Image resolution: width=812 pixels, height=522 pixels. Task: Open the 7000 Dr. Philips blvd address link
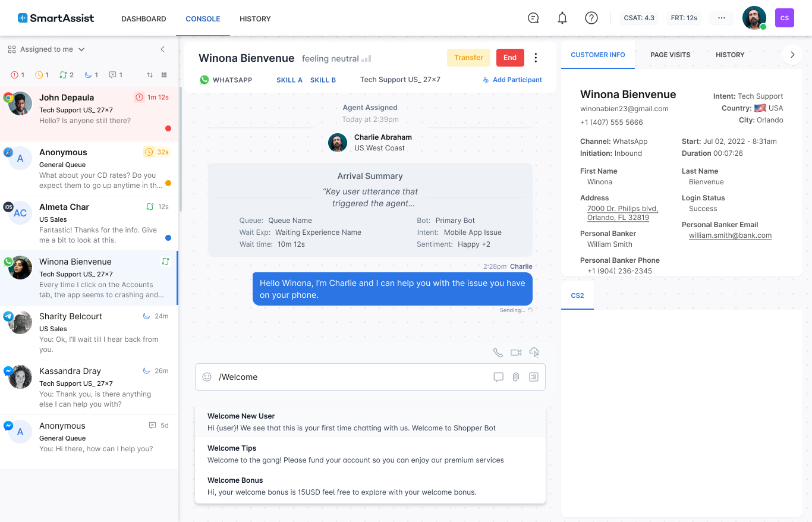pos(622,213)
